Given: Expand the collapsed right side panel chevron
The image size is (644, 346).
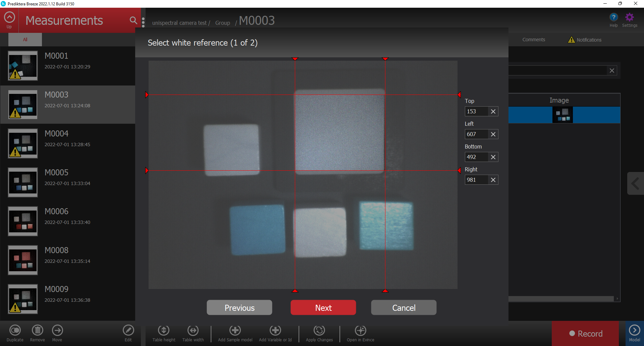Looking at the screenshot, I should 635,183.
